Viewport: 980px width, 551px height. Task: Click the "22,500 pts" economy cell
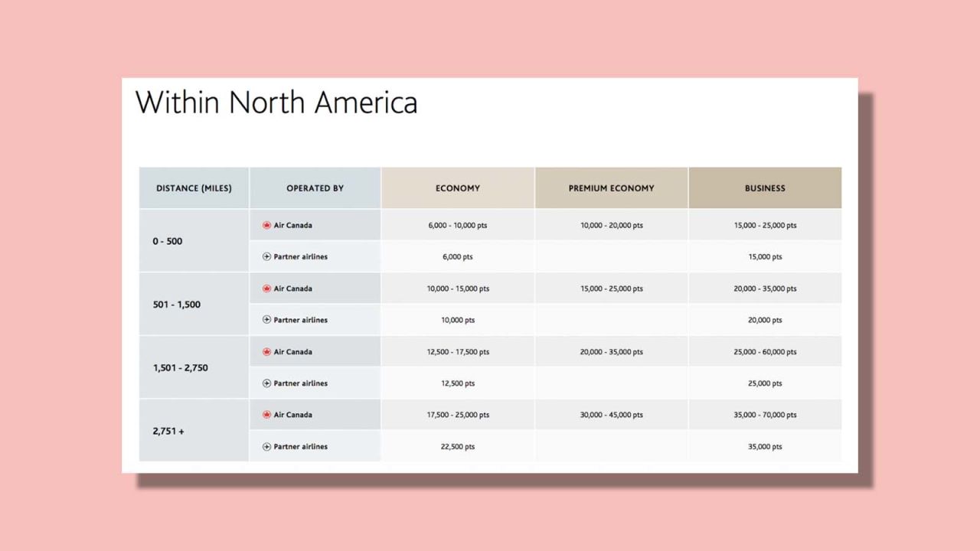pos(458,447)
